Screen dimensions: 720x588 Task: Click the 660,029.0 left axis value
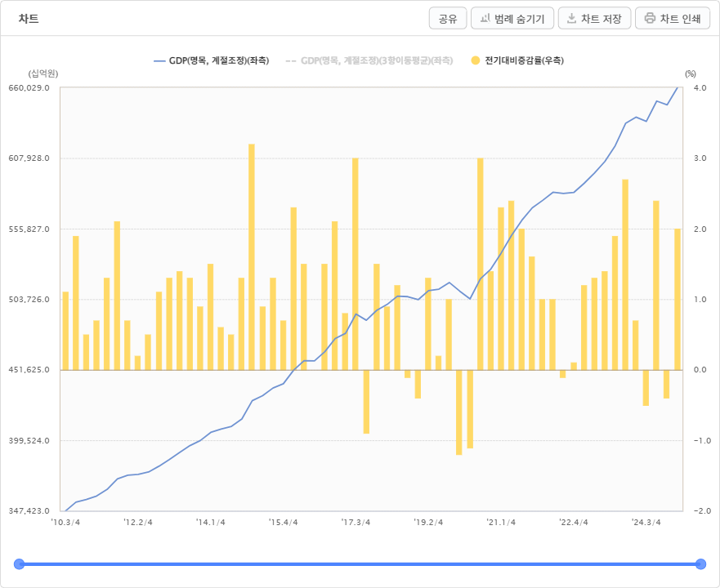pyautogui.click(x=29, y=87)
